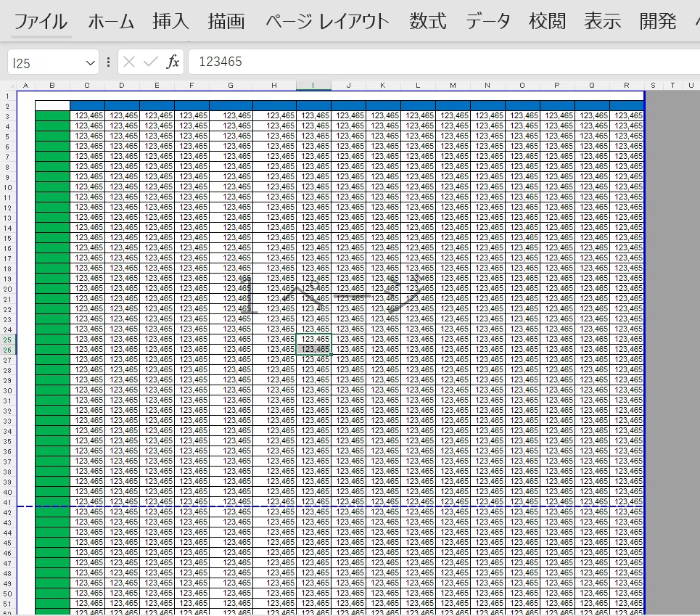Click the white cell B2

click(x=53, y=105)
